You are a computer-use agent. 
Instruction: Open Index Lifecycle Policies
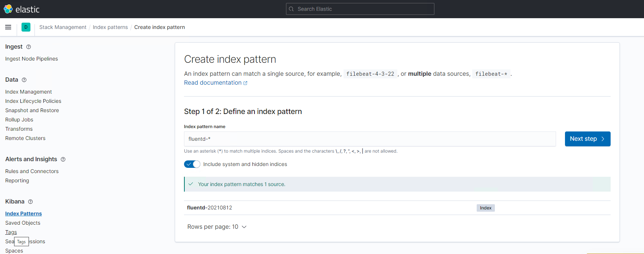[x=33, y=101]
